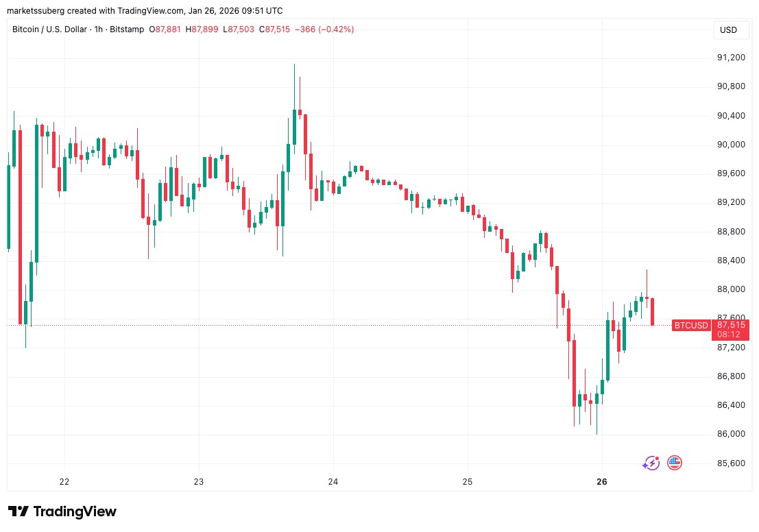759x532 pixels.
Task: Click the date label 22 on the time axis
Action: (64, 482)
